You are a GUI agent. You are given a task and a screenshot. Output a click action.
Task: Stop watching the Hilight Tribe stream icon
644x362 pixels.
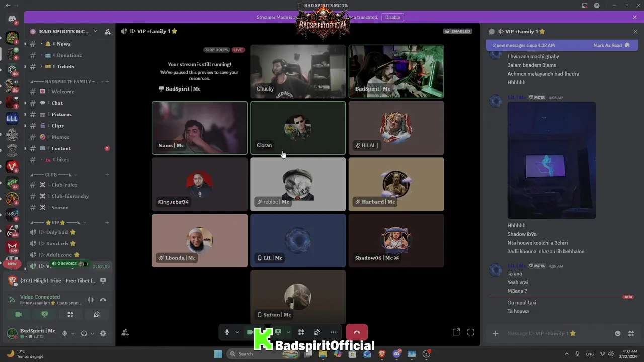pos(103,281)
